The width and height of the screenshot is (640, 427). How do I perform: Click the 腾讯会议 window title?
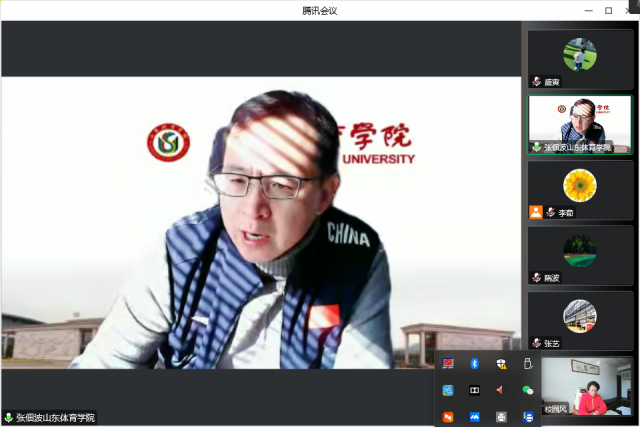coord(320,10)
